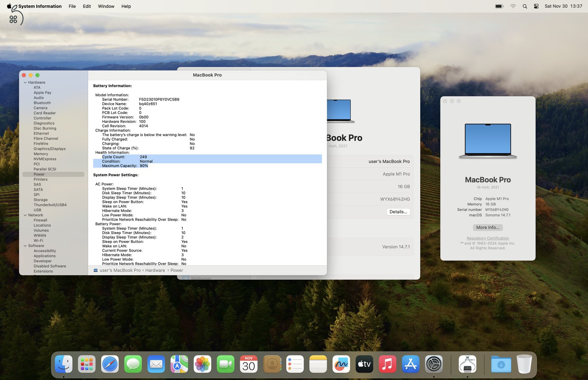The width and height of the screenshot is (588, 380).
Task: Open Control Center in menu bar
Action: pos(536,6)
